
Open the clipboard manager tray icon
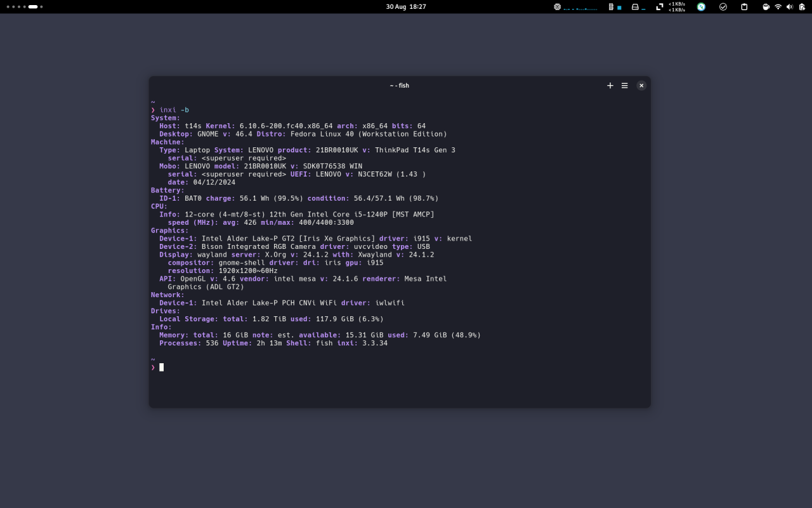pyautogui.click(x=745, y=6)
